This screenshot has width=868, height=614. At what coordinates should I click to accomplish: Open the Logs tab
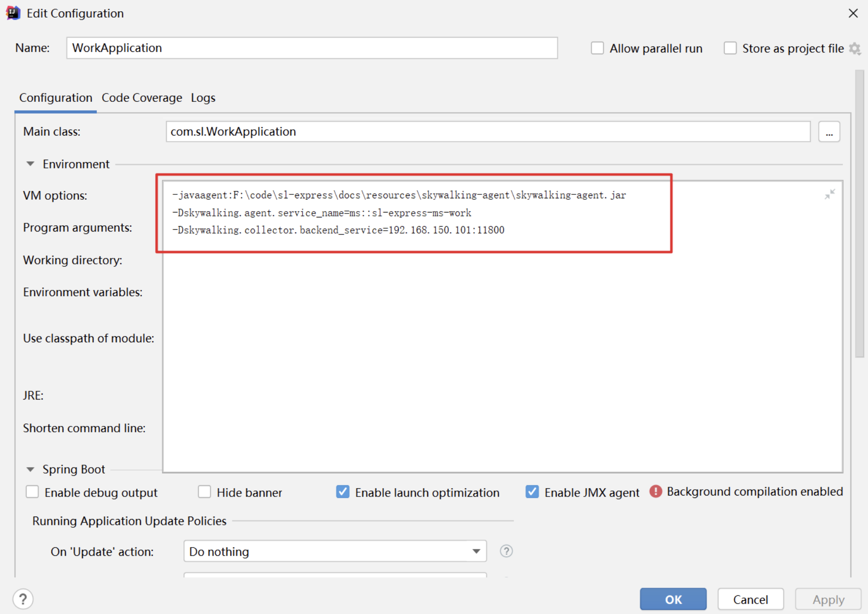point(203,98)
